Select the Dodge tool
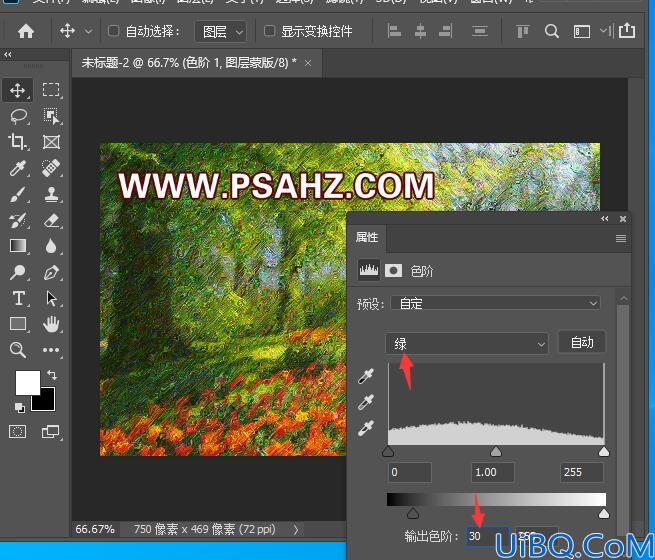Viewport: 655px width, 560px height. tap(18, 272)
